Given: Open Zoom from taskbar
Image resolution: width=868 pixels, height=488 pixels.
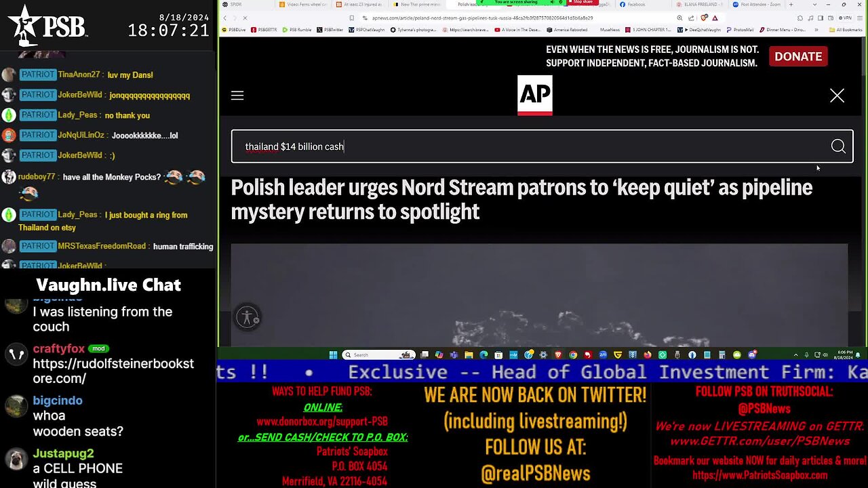Looking at the screenshot, I should coord(603,354).
